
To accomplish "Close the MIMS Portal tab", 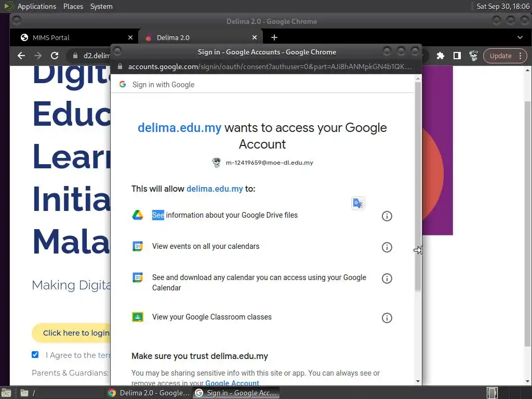I will click(x=130, y=37).
